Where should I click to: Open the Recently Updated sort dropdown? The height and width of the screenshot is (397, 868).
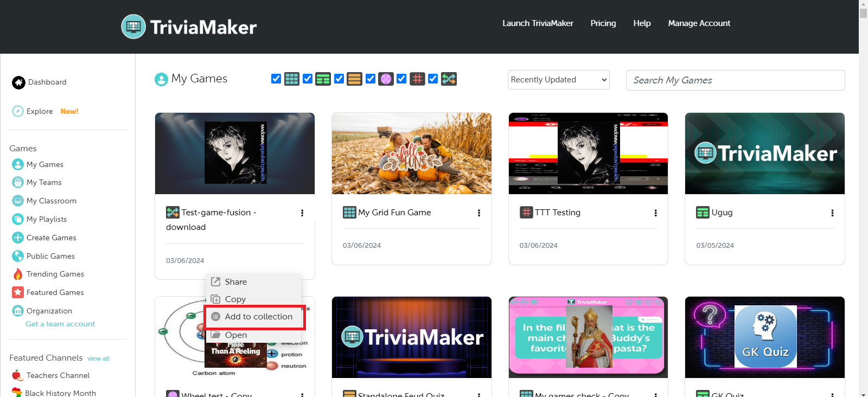(x=558, y=80)
